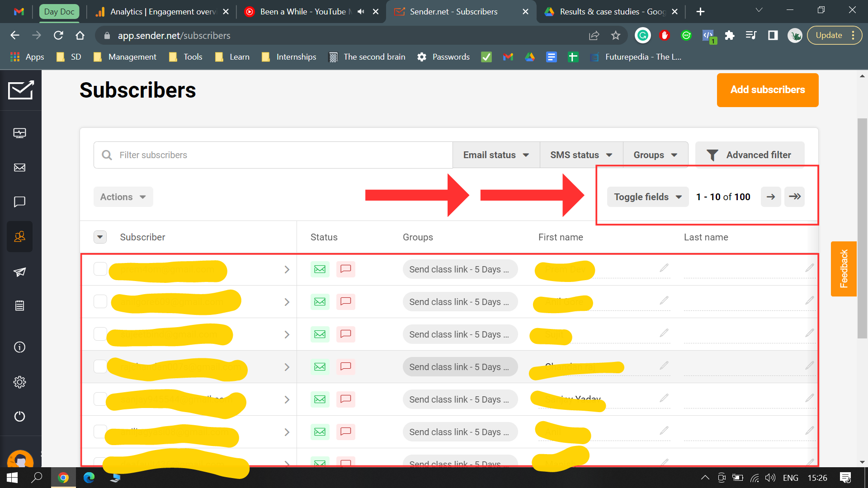Tick the fifth subscriber row checkbox
The width and height of the screenshot is (868, 488).
pos(100,399)
